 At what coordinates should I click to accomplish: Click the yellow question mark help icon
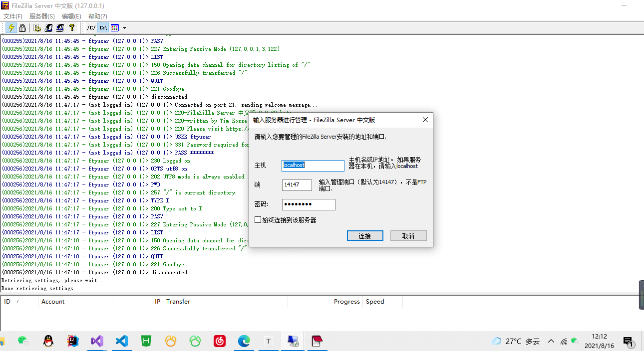pyautogui.click(x=72, y=28)
